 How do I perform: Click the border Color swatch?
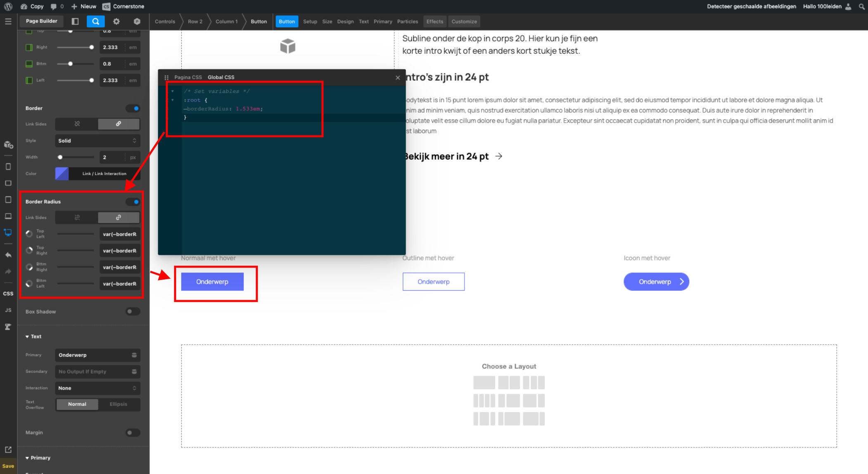tap(62, 173)
